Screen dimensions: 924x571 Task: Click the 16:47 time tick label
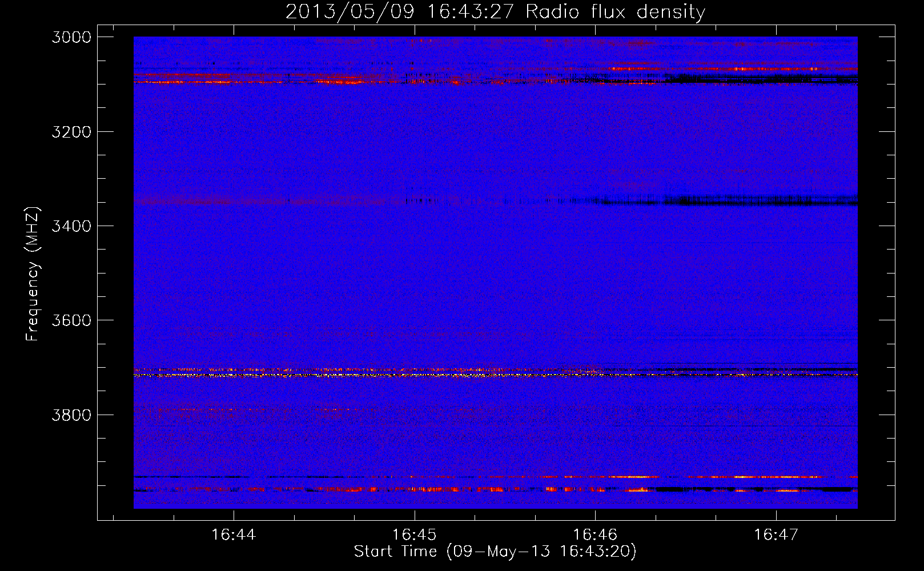[x=776, y=534]
